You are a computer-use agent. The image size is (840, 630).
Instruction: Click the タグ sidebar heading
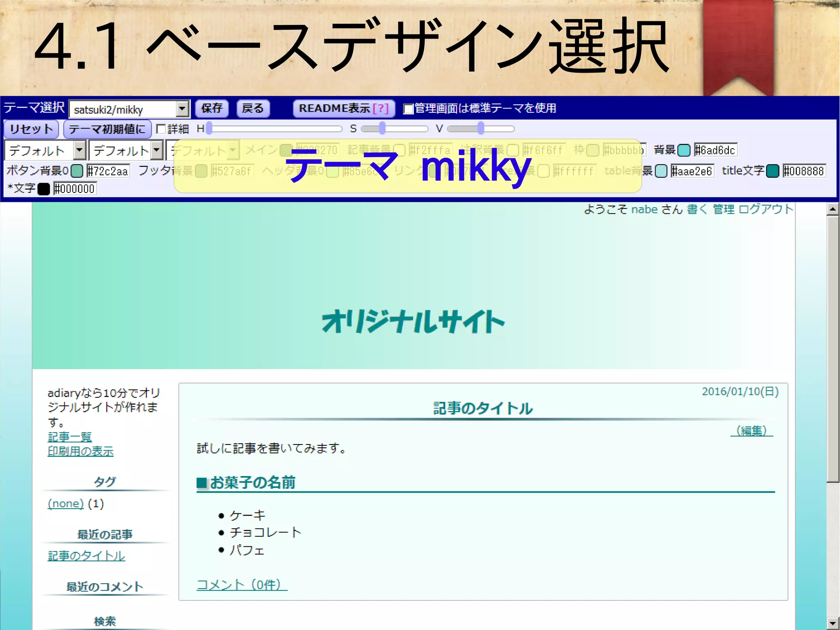pos(105,482)
